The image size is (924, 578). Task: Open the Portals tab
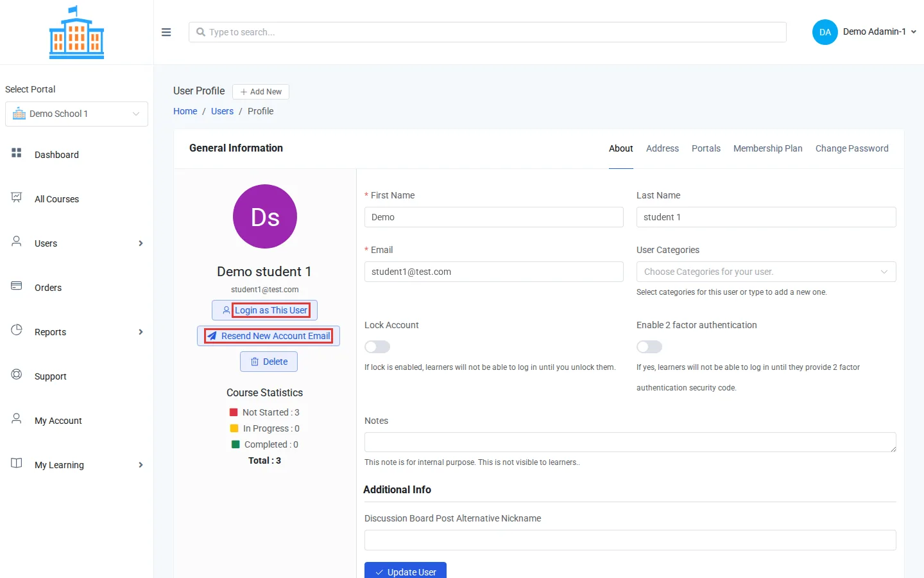(x=706, y=148)
